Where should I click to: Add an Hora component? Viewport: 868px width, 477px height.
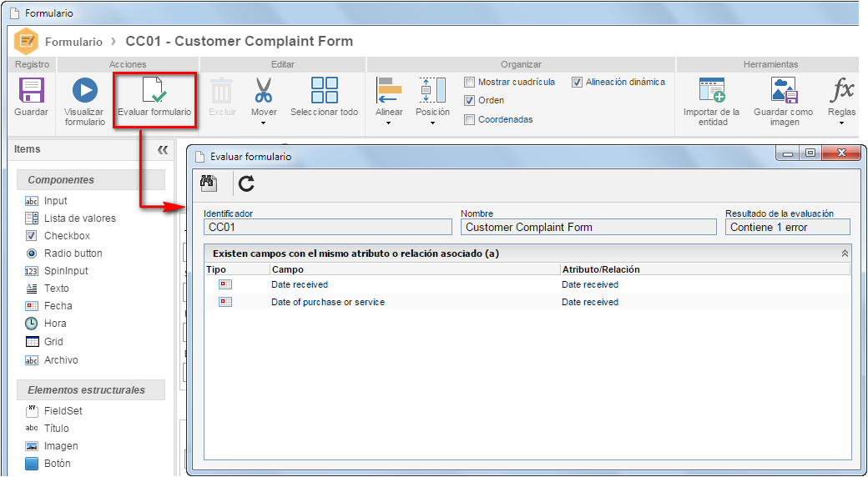click(x=45, y=324)
